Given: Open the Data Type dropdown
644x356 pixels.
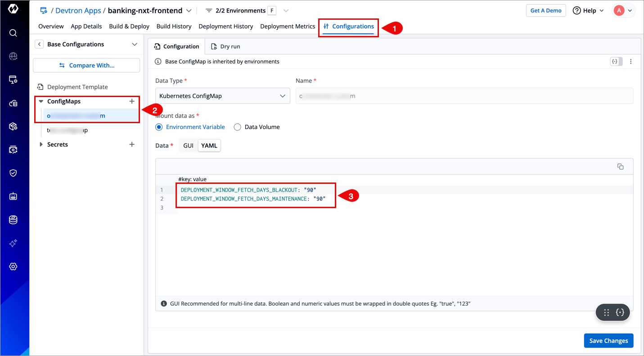Looking at the screenshot, I should pos(222,96).
